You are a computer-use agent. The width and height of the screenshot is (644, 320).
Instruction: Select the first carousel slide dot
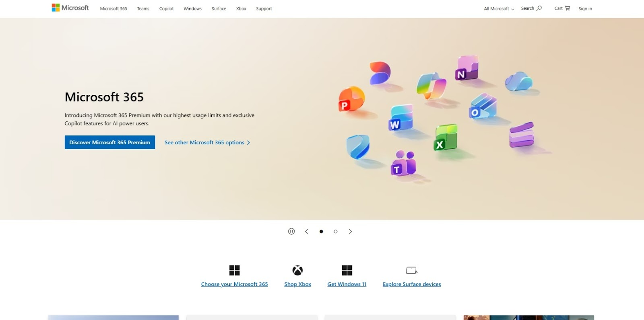321,232
